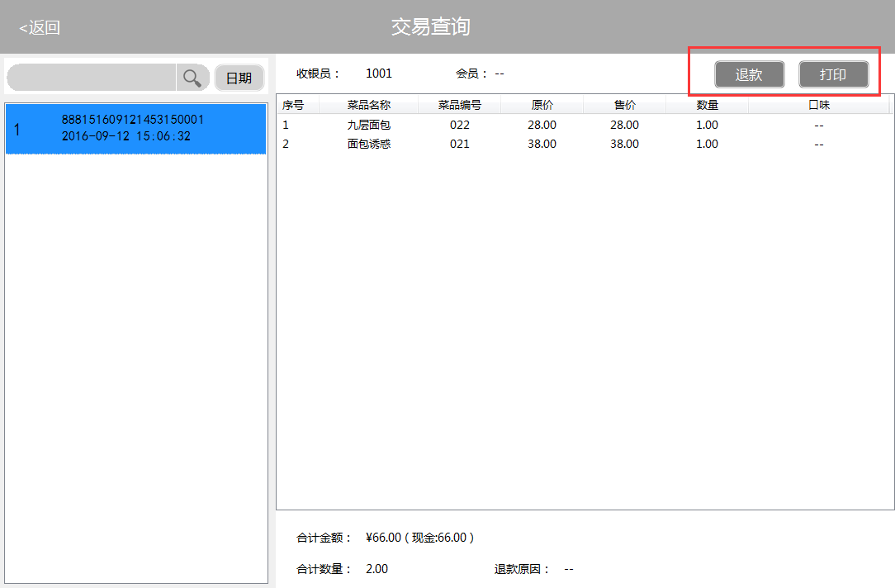Image resolution: width=895 pixels, height=588 pixels.
Task: Click the 售价 column header
Action: click(x=624, y=105)
